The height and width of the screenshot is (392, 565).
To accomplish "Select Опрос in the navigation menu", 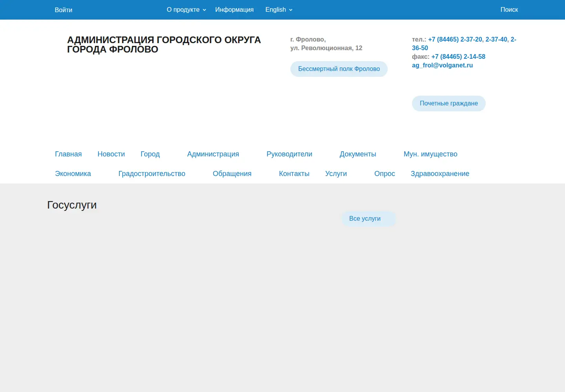I will pyautogui.click(x=385, y=174).
